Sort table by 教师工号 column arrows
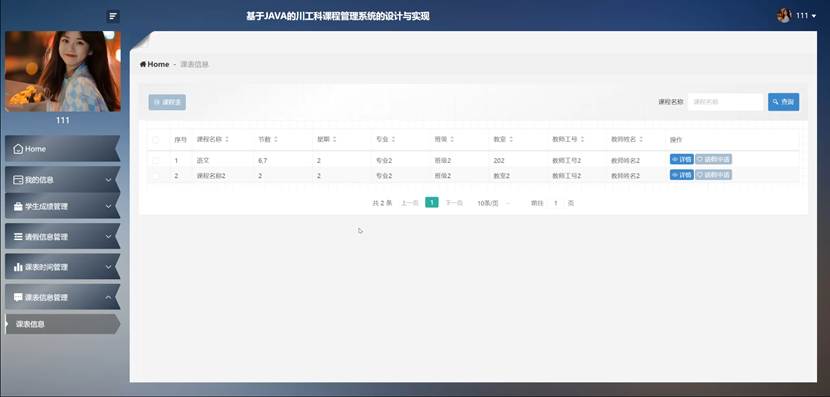This screenshot has height=397, width=830. coord(582,139)
